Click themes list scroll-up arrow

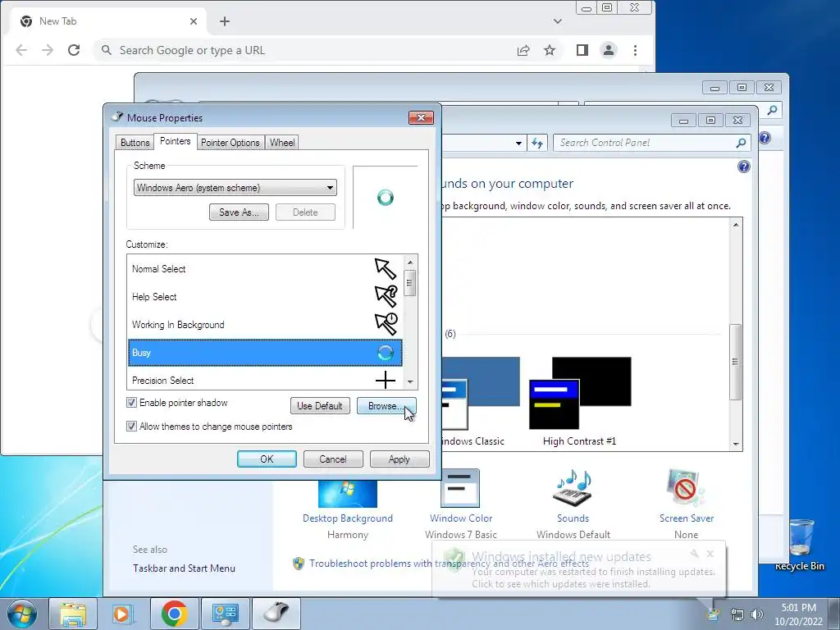click(x=736, y=225)
